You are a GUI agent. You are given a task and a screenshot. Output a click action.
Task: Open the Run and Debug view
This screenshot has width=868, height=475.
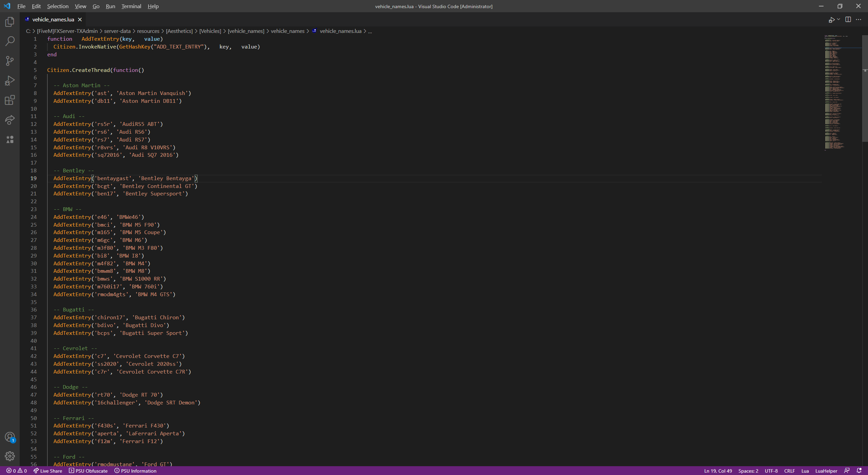point(10,81)
